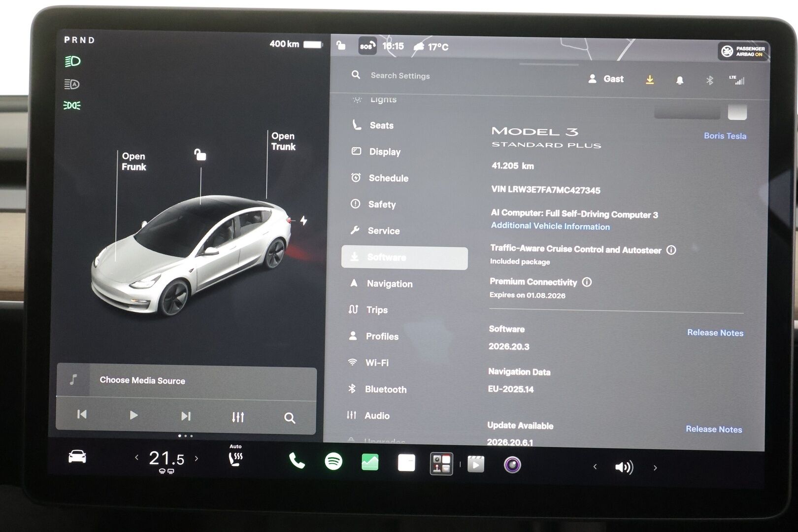Tap the fog lights indicator icon
Viewport: 798px width, 532px height.
pyautogui.click(x=72, y=105)
